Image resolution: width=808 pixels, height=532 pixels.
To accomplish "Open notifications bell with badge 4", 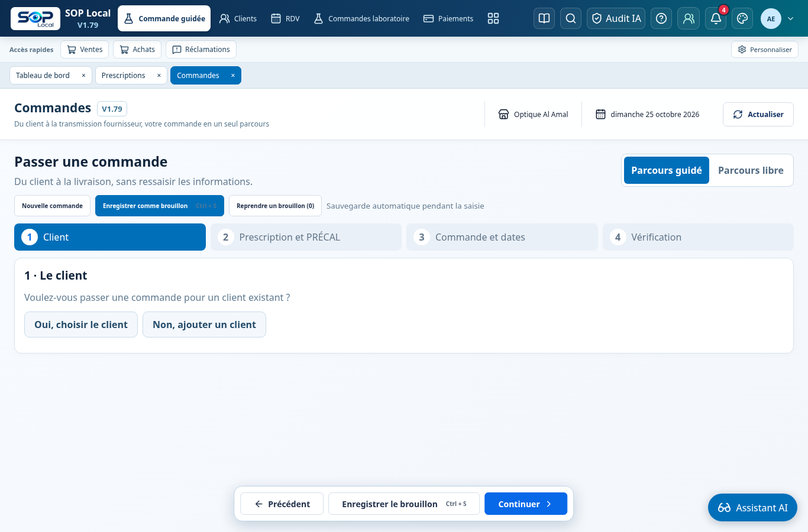I will point(716,18).
